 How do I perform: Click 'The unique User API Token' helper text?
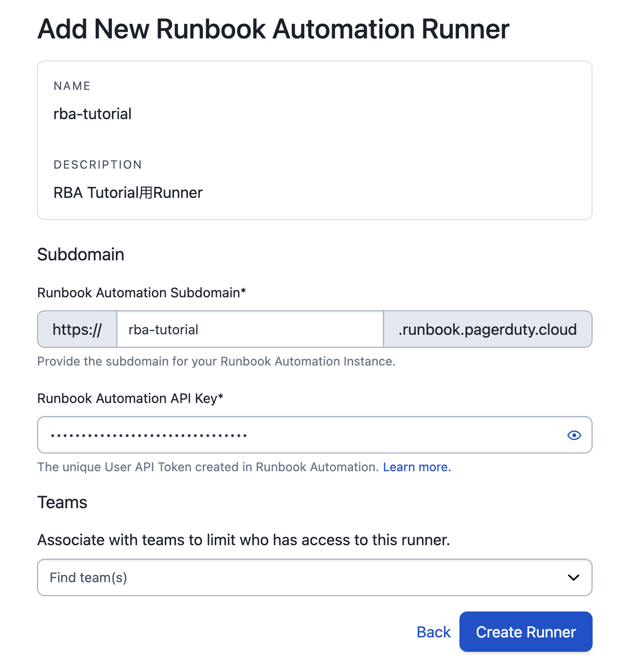208,467
